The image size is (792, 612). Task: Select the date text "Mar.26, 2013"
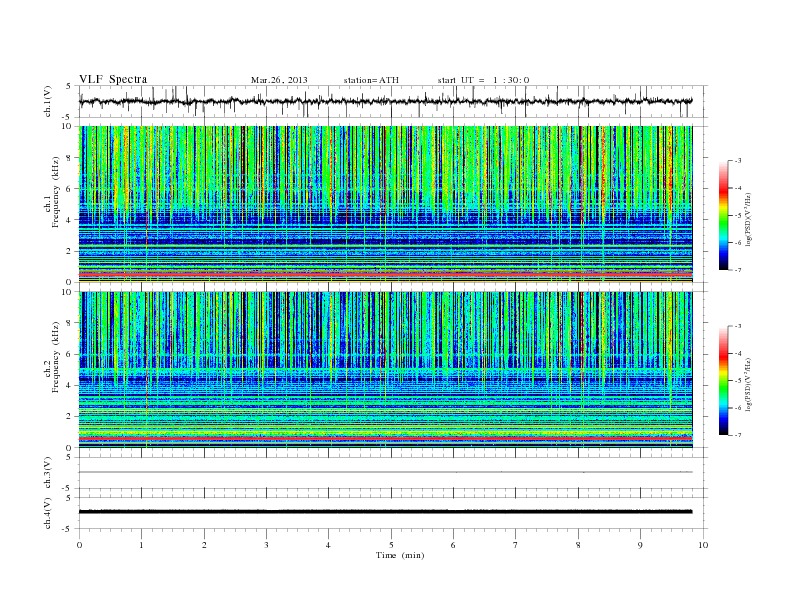(279, 80)
